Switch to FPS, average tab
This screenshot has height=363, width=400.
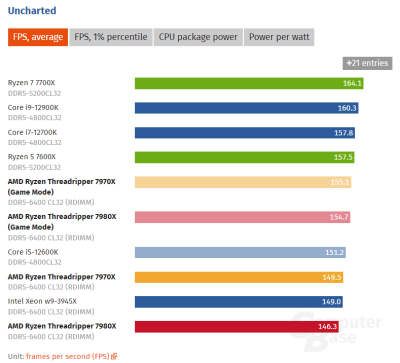38,37
